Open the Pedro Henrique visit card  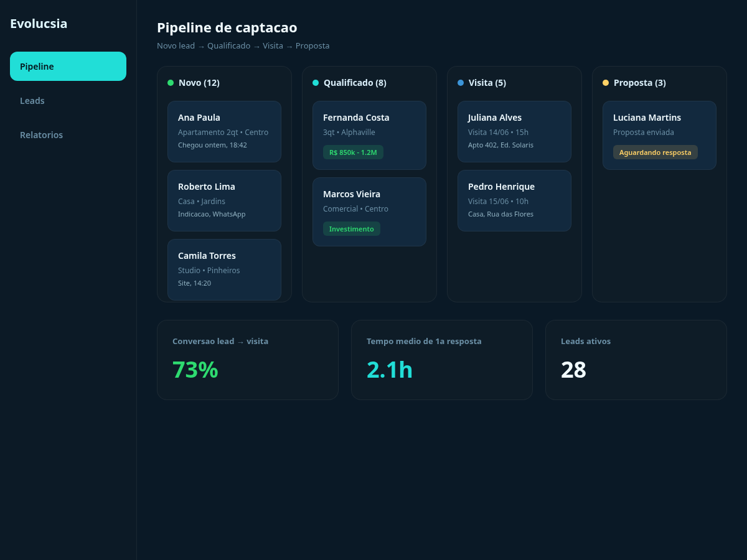pos(514,200)
